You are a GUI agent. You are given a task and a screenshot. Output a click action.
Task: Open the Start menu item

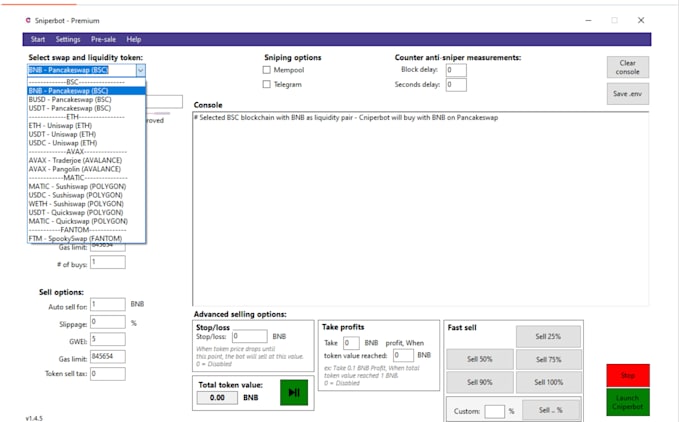[38, 39]
